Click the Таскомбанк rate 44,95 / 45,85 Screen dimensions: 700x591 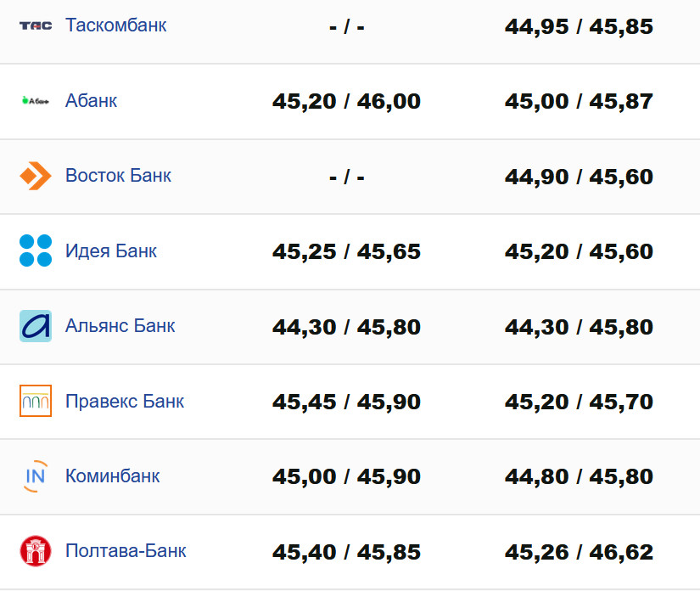click(x=579, y=26)
